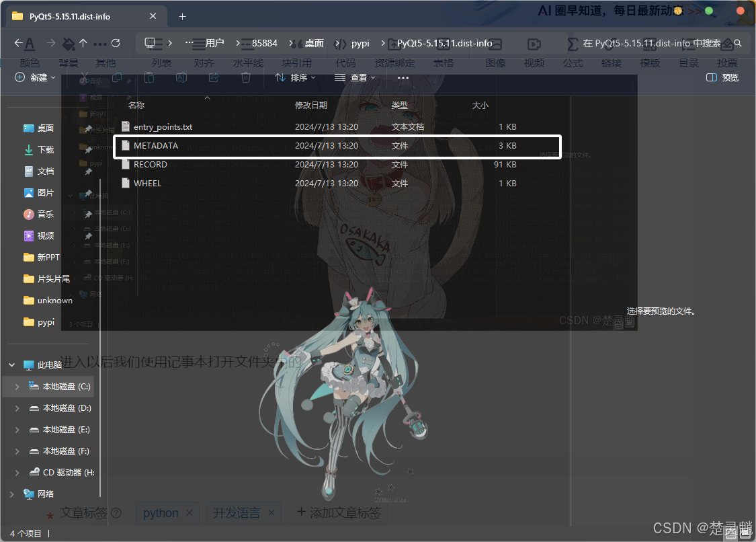
Task: Click the pin icon next to 文档
Action: point(88,171)
